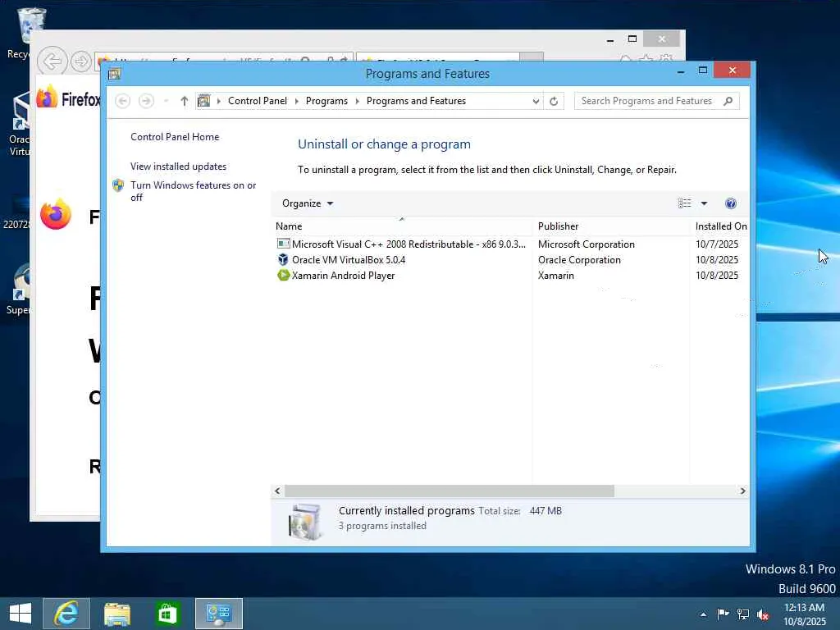840x630 pixels.
Task: Click the muted volume tray icon
Action: 763,614
